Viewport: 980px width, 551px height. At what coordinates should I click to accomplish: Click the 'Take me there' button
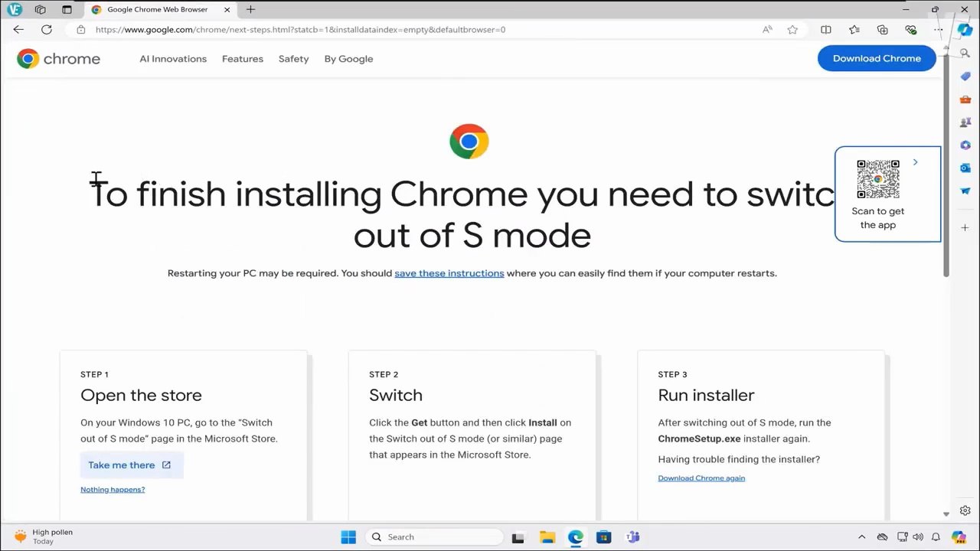pyautogui.click(x=132, y=465)
